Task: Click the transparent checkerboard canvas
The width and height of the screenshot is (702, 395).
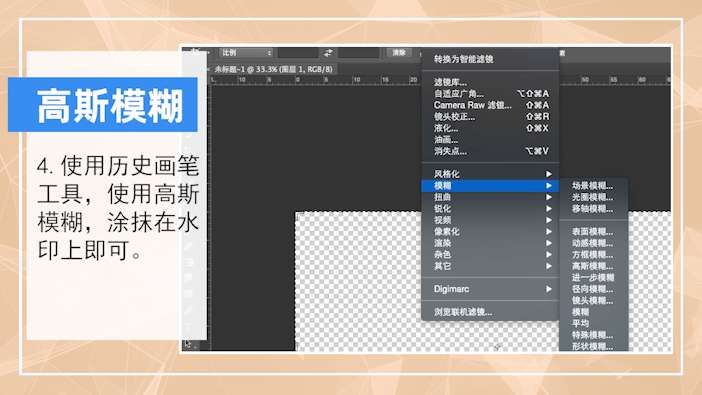Action: tap(358, 282)
